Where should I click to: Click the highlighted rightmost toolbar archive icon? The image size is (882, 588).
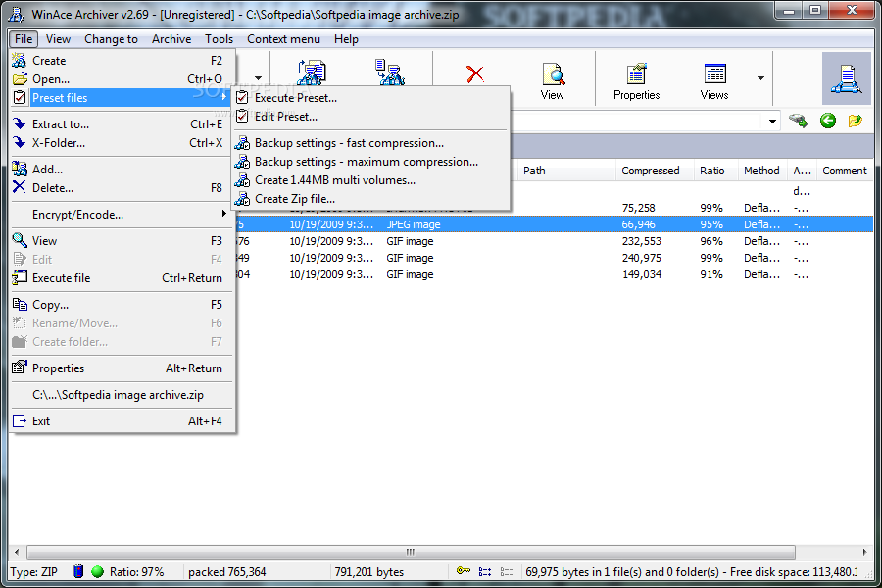tap(846, 78)
